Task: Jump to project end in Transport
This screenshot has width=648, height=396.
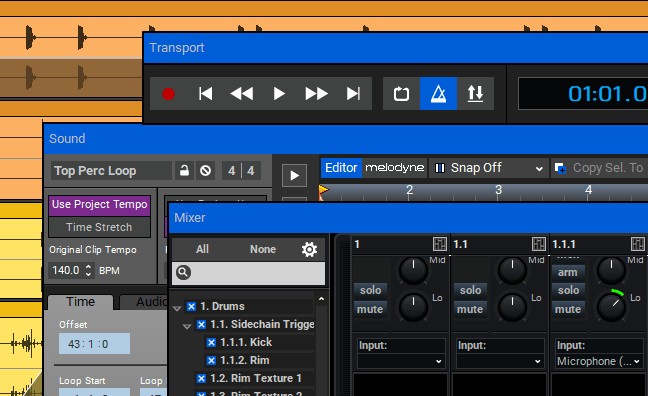Action: 353,94
